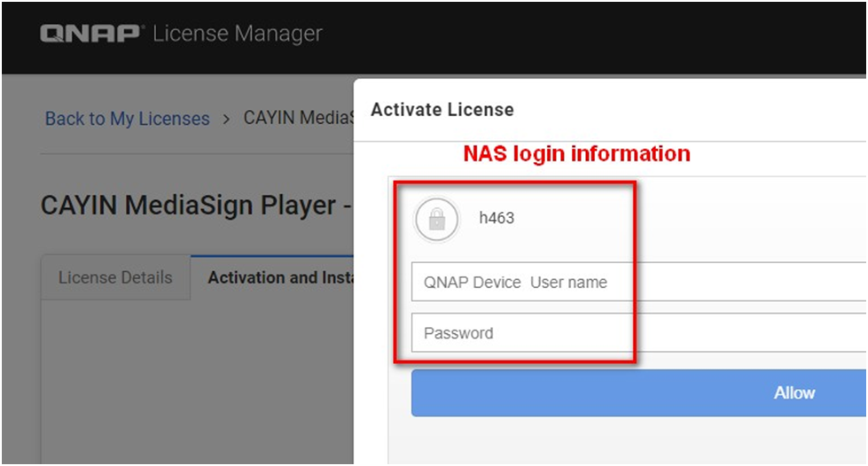Click the padlock icon beside h463
This screenshot has width=868, height=466.
[436, 220]
